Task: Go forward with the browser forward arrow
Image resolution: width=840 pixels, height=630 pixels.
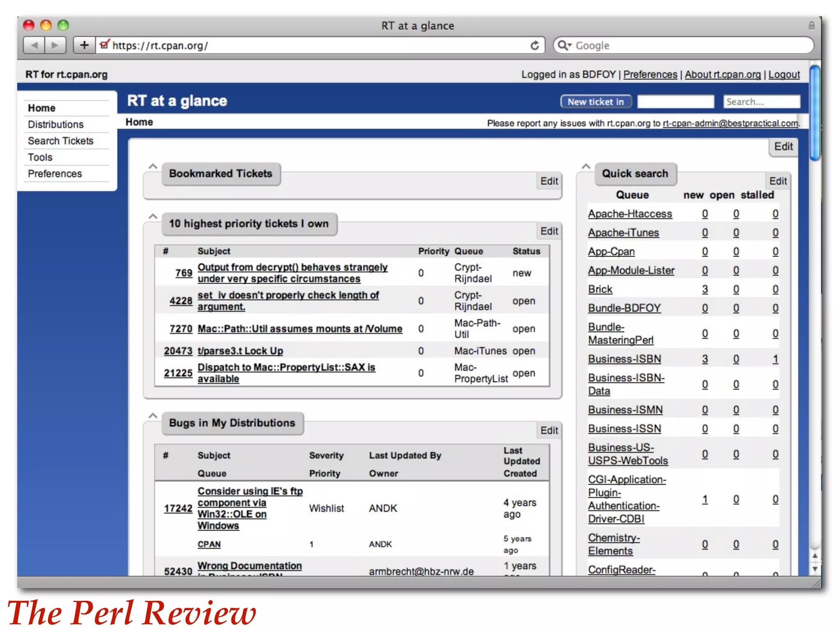Action: (55, 45)
